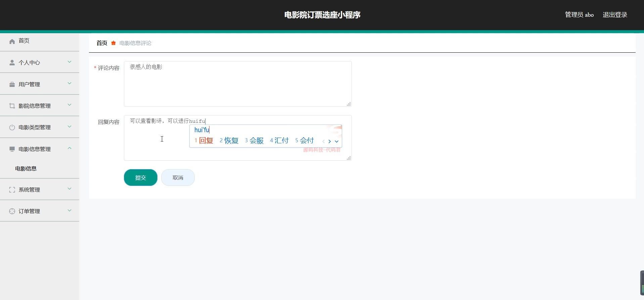Screen dimensions: 644x300
Task: Choose IME candidate 2 恢复
Action: (x=229, y=141)
